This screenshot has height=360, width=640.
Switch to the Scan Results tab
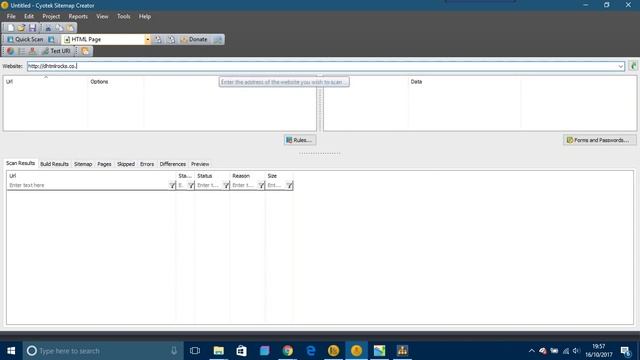(20, 163)
